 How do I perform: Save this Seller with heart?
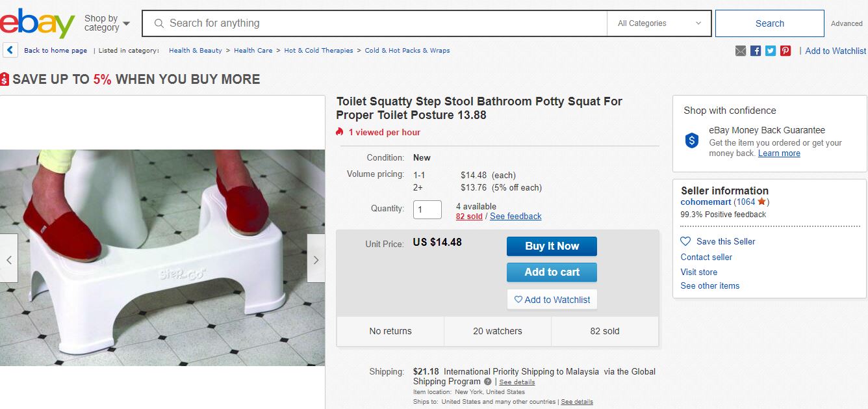coord(718,241)
